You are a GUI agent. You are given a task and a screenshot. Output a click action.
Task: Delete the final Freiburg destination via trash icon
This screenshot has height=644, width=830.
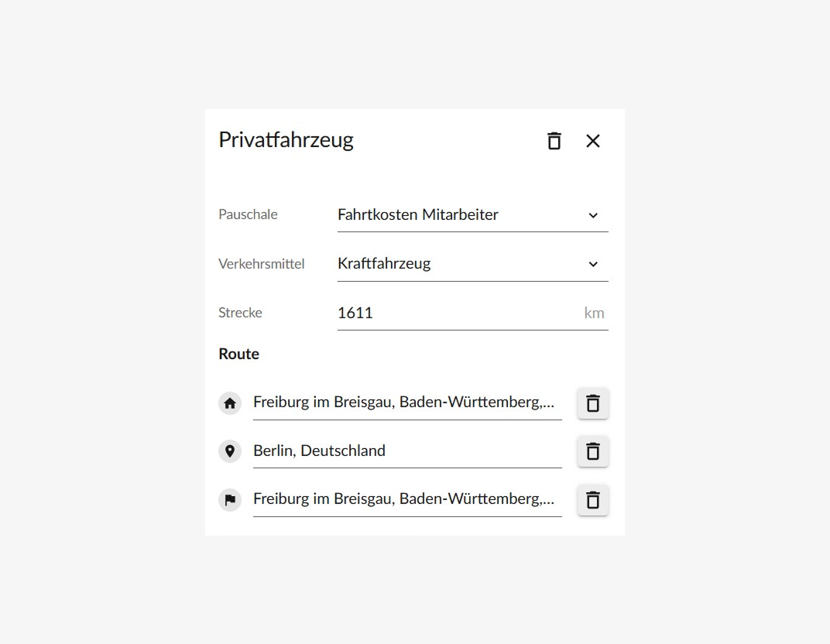point(592,500)
